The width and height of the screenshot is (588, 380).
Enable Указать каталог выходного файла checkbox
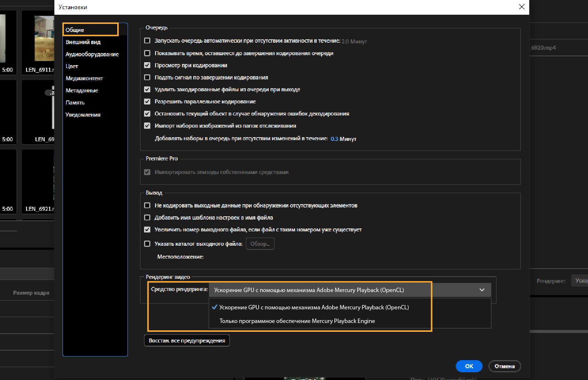[147, 244]
